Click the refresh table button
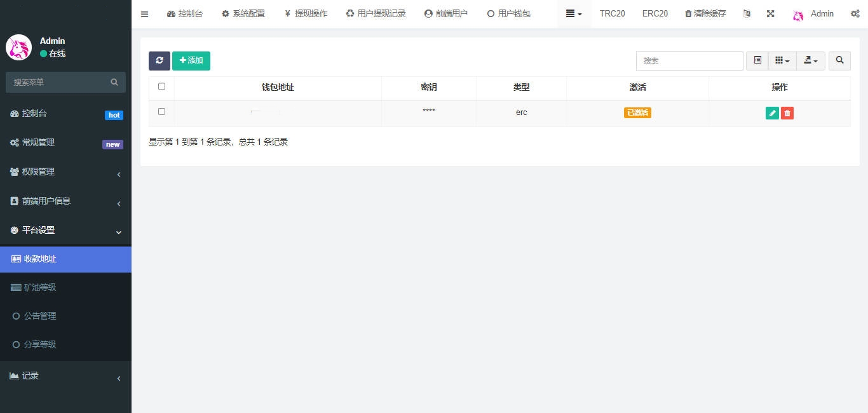This screenshot has width=868, height=413. 159,60
